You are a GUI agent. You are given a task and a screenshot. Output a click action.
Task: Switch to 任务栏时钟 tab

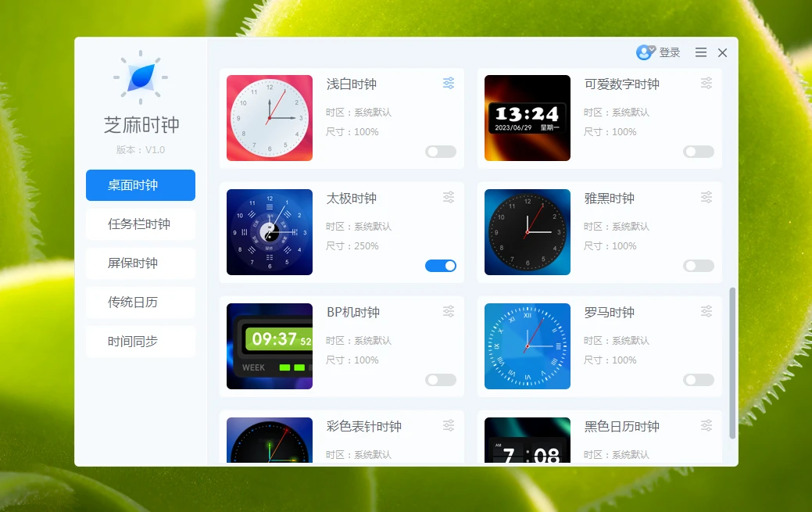tap(141, 224)
